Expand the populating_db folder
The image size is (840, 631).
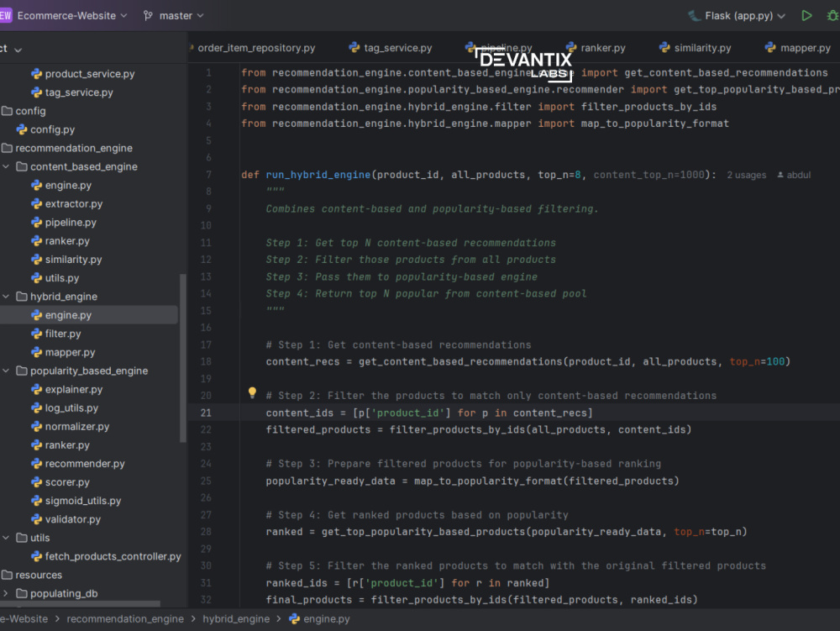point(6,593)
